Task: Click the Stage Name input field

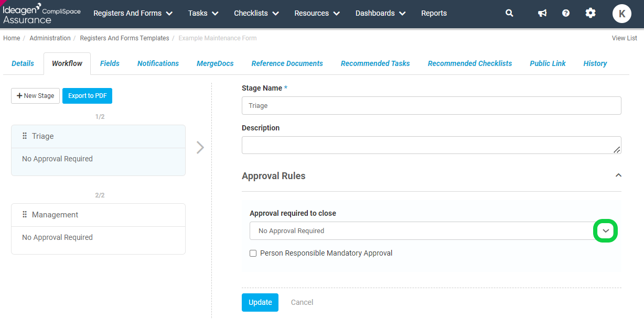Action: point(432,106)
